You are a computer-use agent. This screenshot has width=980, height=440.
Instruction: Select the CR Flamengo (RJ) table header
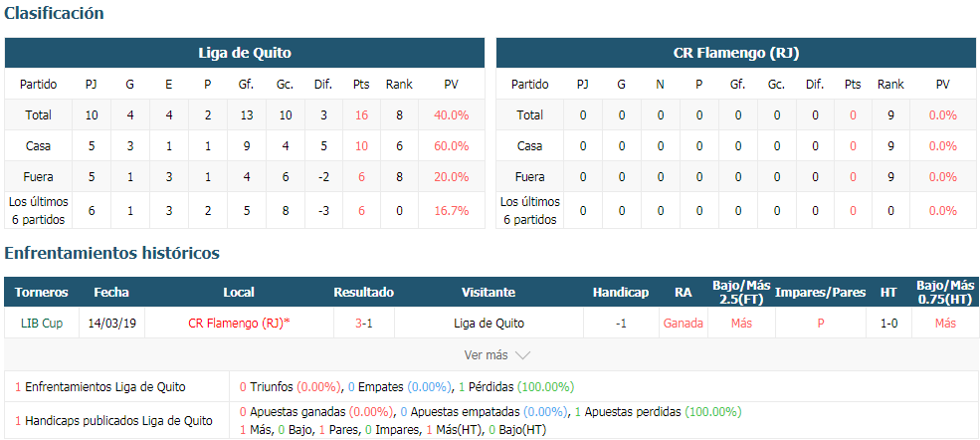736,53
